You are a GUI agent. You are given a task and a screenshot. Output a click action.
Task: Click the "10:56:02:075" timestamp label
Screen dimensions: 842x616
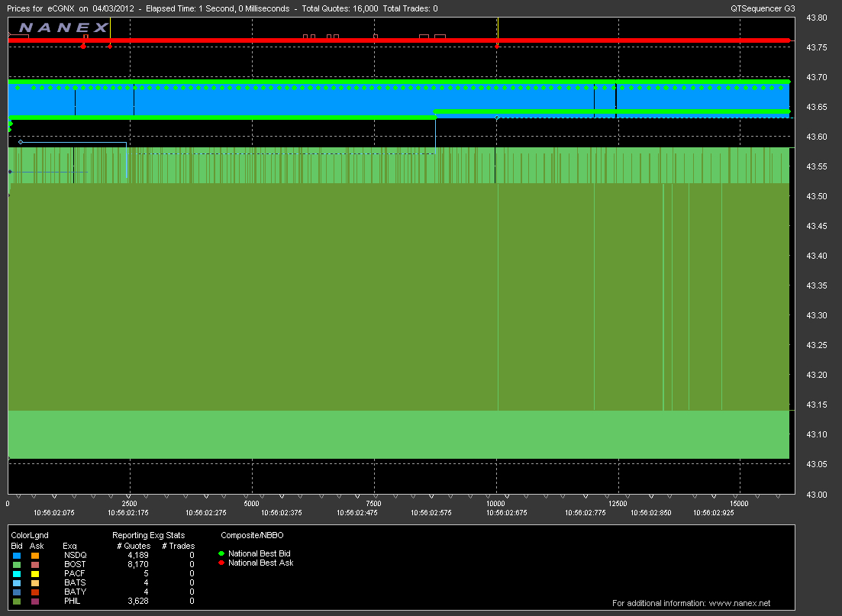pos(53,513)
